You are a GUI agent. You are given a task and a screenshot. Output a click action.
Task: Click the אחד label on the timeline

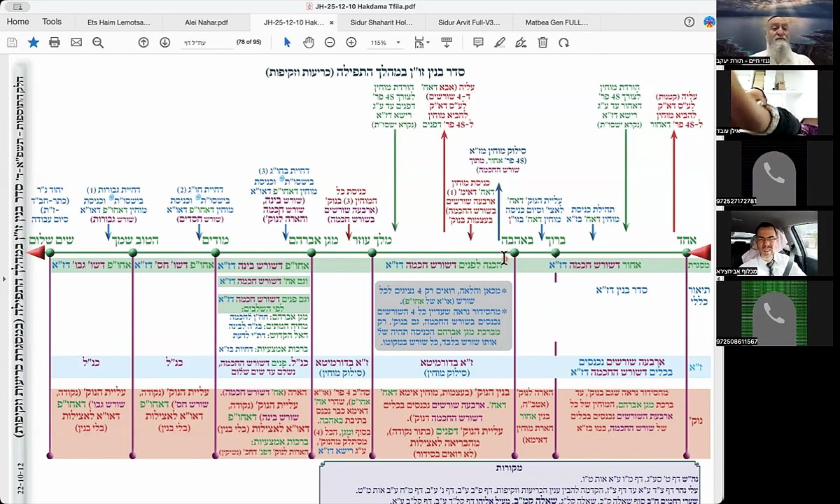tap(686, 240)
